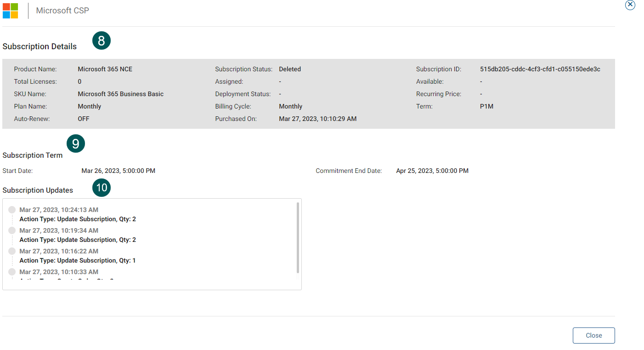644x350 pixels.
Task: Click the Plan Name 'Monthly' value
Action: (90, 106)
